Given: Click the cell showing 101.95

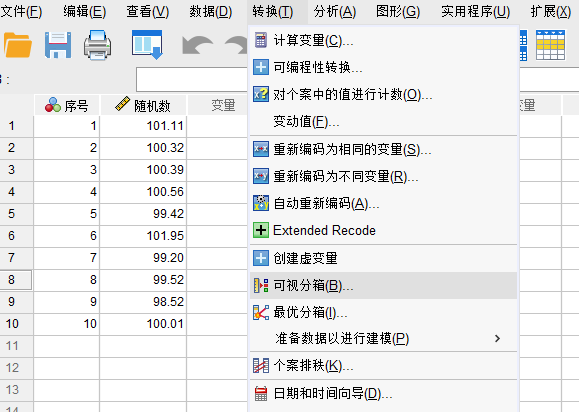Looking at the screenshot, I should 143,236.
